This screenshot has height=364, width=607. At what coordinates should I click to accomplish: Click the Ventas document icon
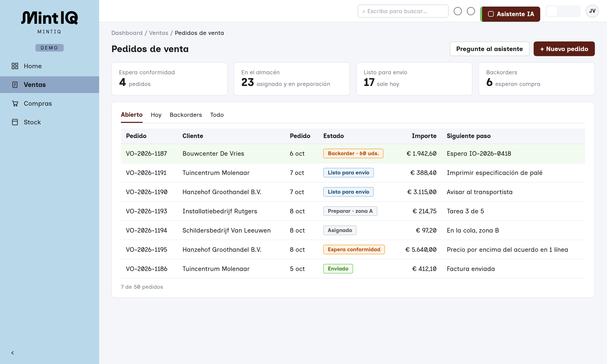pyautogui.click(x=15, y=85)
